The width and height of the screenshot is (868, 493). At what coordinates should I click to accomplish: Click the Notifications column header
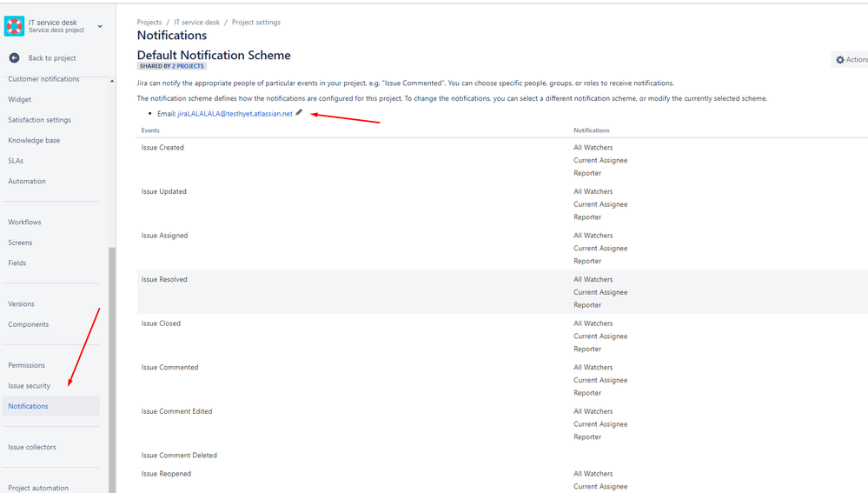click(x=591, y=130)
